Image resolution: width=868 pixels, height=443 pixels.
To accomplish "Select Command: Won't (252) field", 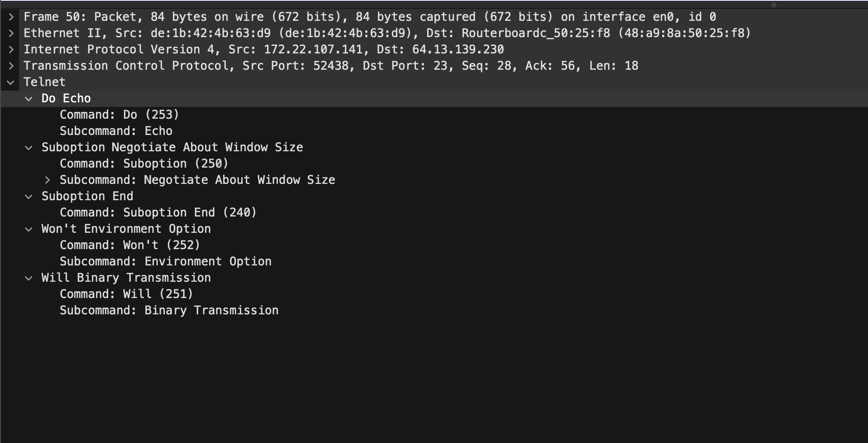I will [130, 246].
